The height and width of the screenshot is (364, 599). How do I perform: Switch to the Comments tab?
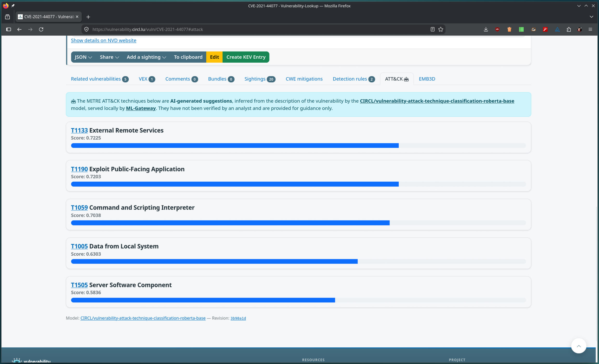pyautogui.click(x=181, y=79)
